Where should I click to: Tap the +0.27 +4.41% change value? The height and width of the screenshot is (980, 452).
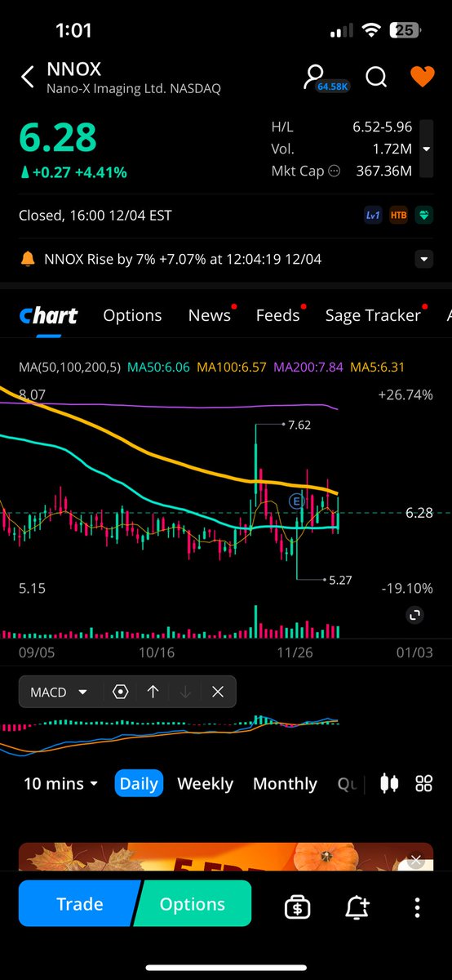73,172
